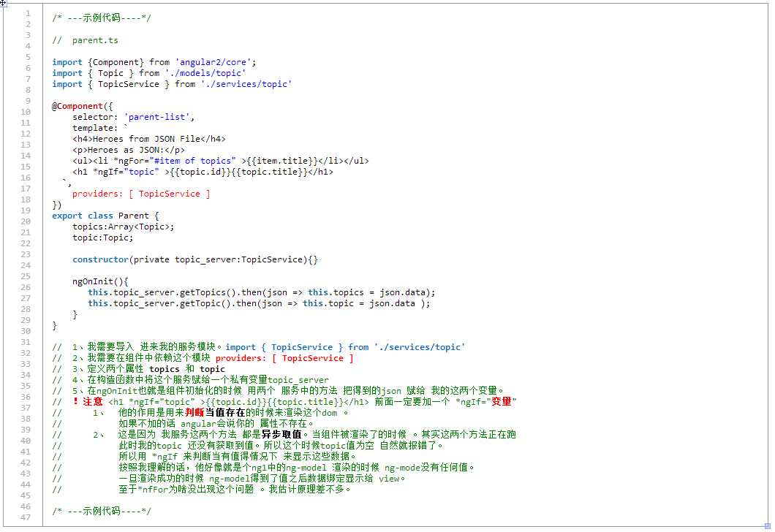Image resolution: width=775 pixels, height=532 pixels.
Task: Click the 'ngOnInit(){' method line
Action: point(100,281)
